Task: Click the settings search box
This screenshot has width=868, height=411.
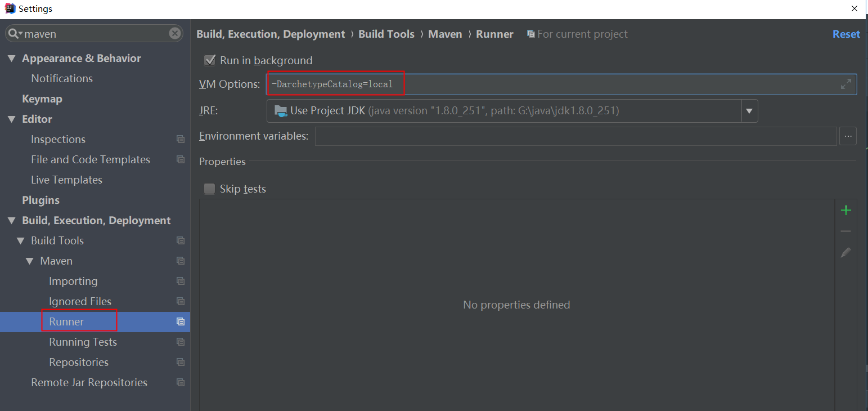Action: click(95, 34)
